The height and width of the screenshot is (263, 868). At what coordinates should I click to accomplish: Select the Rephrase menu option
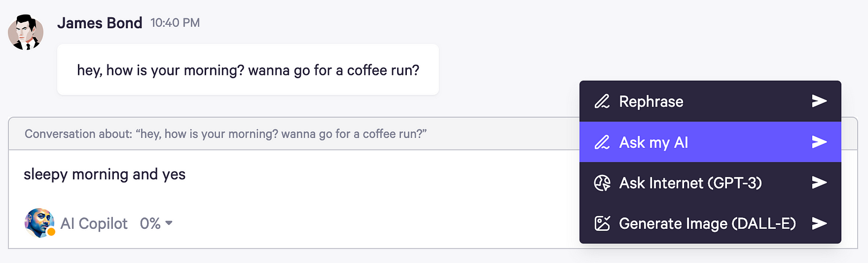pyautogui.click(x=651, y=102)
